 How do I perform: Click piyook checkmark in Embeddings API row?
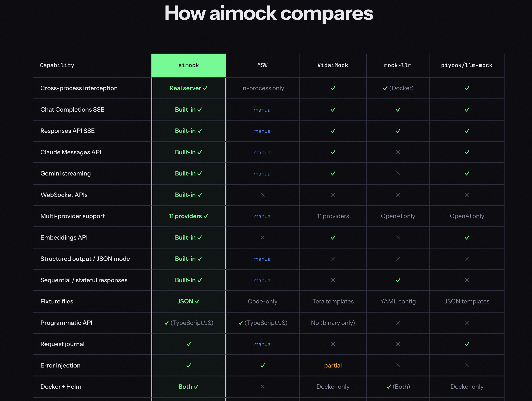pos(467,238)
